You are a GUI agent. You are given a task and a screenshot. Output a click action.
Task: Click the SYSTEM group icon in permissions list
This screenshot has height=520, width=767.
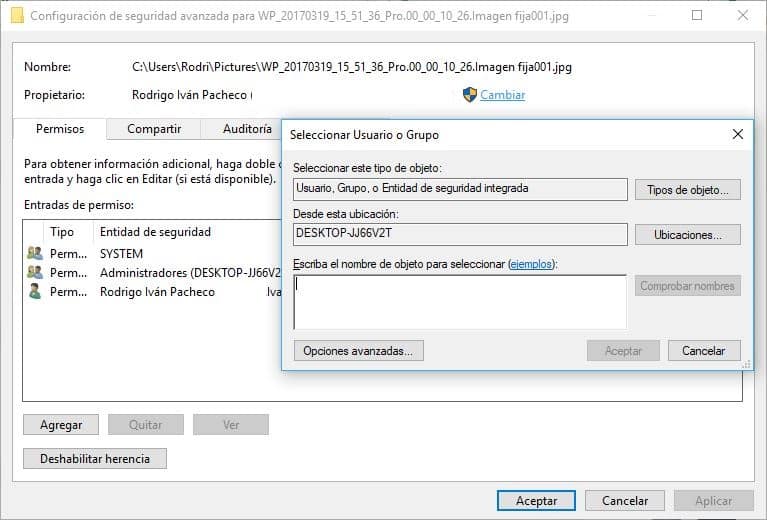coord(35,253)
